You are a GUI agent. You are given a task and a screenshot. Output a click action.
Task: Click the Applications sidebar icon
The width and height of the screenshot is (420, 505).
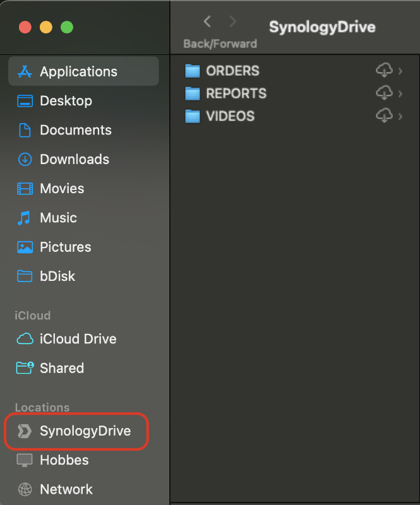tap(25, 71)
